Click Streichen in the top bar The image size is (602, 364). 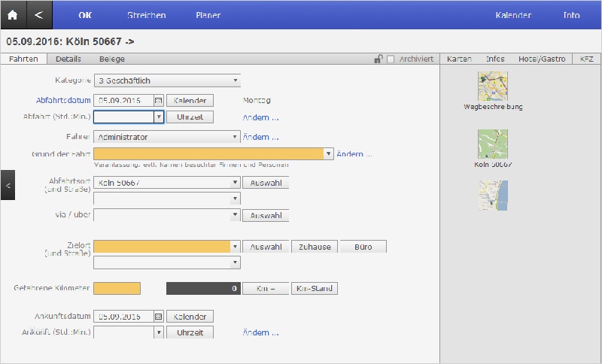pyautogui.click(x=147, y=15)
